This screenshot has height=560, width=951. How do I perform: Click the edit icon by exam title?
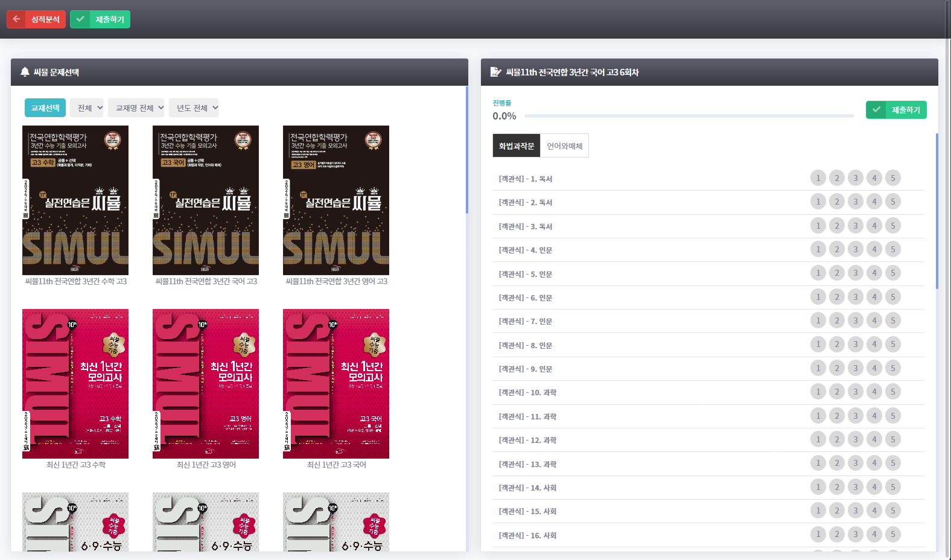point(495,72)
